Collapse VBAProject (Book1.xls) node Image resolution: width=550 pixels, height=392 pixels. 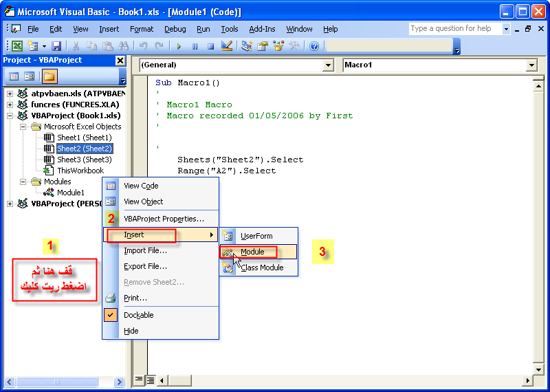pyautogui.click(x=10, y=116)
